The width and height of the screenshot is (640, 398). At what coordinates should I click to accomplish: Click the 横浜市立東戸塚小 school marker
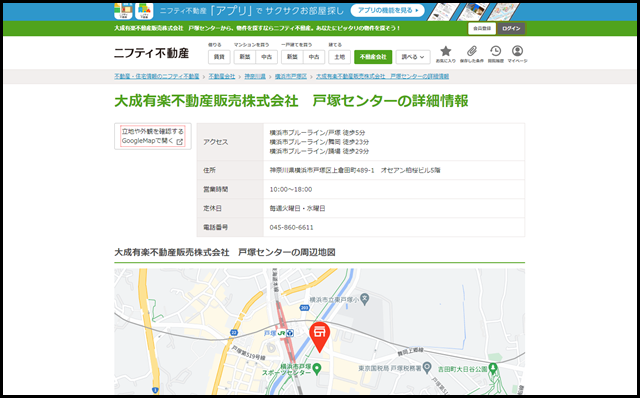(365, 299)
